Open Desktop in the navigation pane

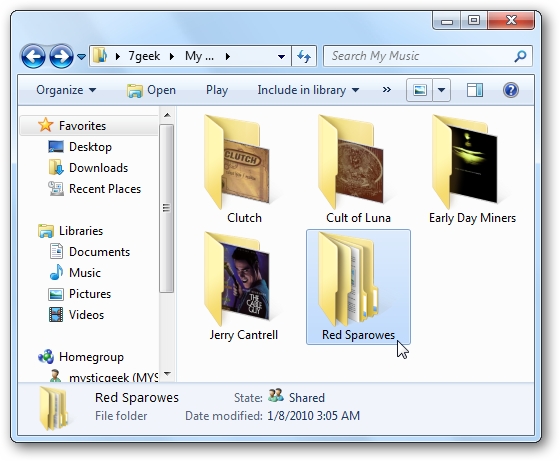pos(80,147)
